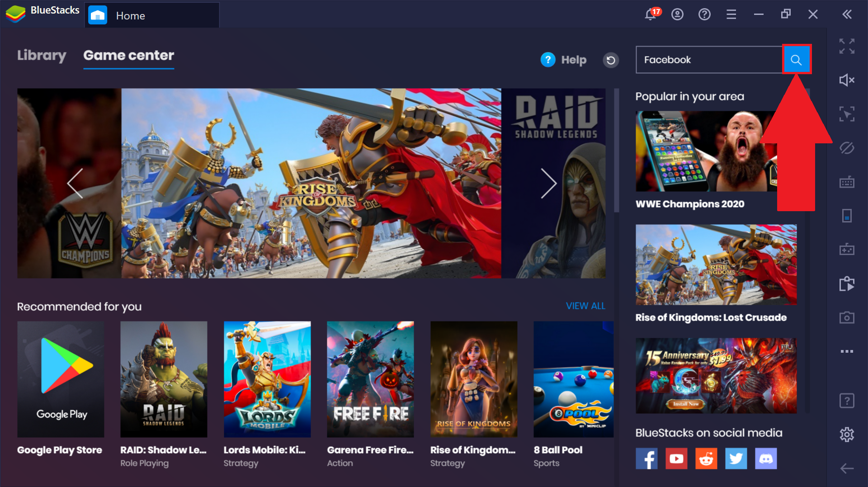The image size is (868, 487).
Task: Open the account profile icon
Action: 677,14
